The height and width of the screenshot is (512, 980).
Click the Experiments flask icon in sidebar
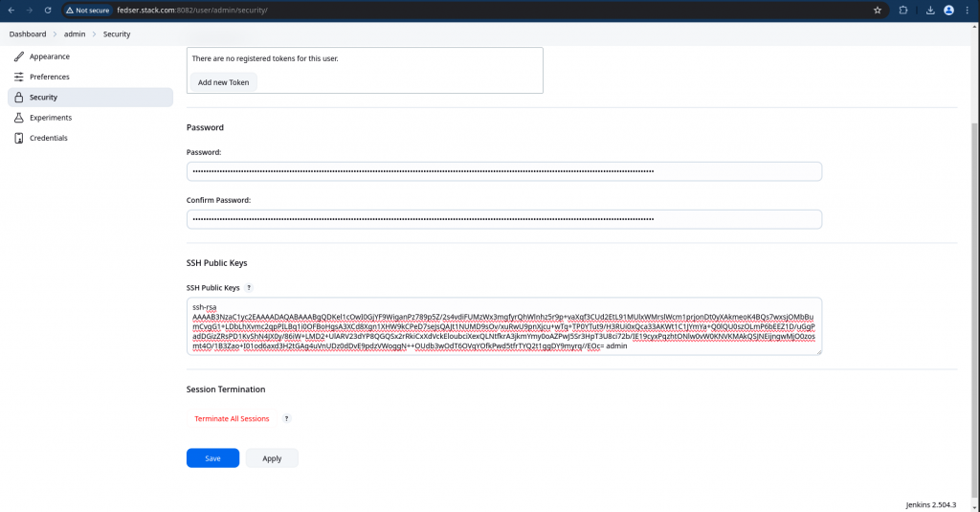coord(19,118)
